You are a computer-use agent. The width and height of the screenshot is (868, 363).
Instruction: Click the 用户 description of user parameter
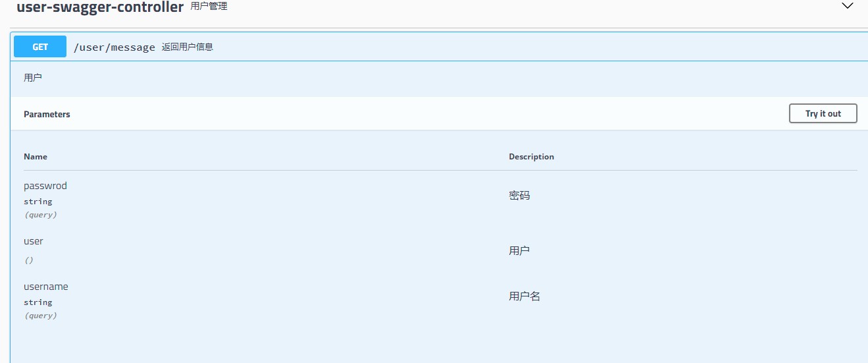519,250
